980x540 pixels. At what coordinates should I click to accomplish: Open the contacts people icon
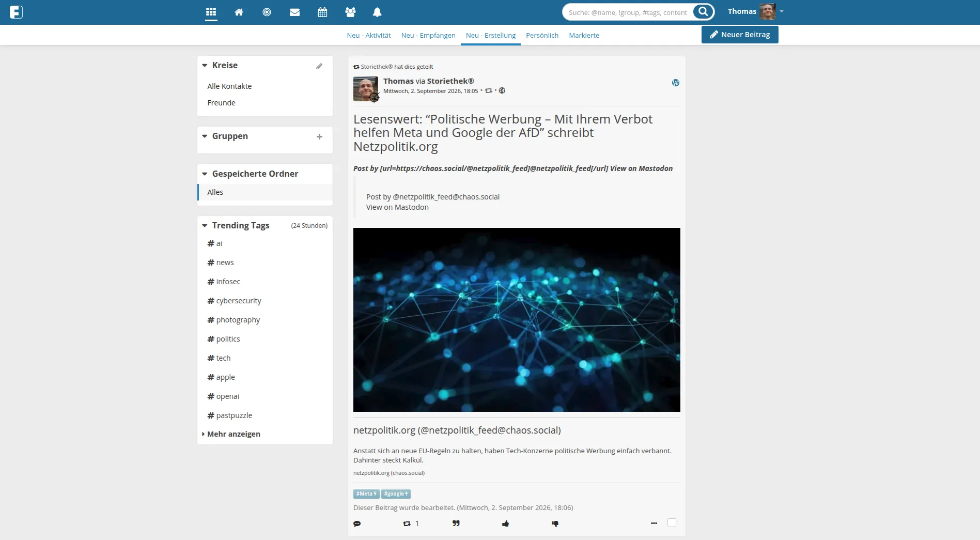tap(350, 12)
